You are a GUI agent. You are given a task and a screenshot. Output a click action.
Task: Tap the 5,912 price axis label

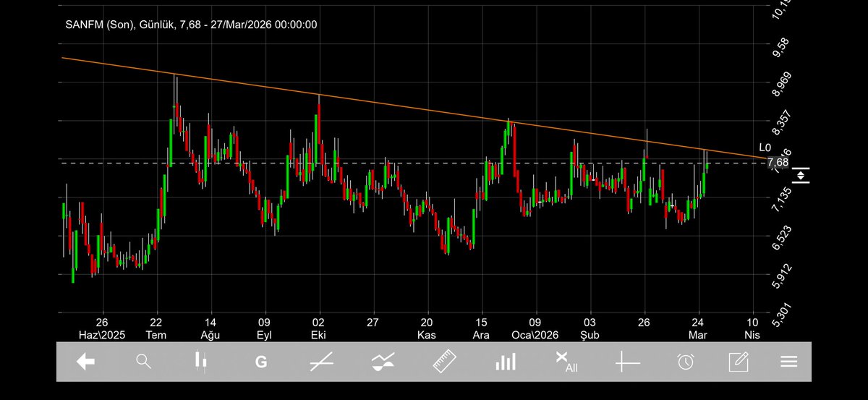tap(782, 276)
